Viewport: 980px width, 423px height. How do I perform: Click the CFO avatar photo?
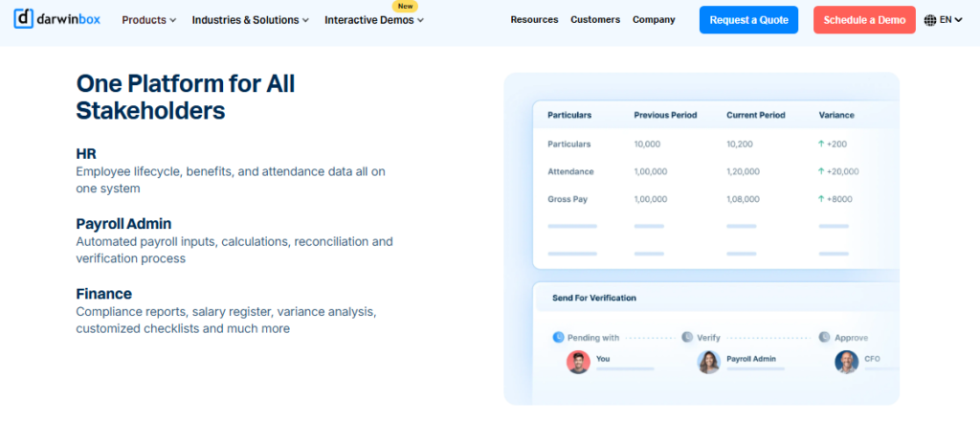[846, 362]
